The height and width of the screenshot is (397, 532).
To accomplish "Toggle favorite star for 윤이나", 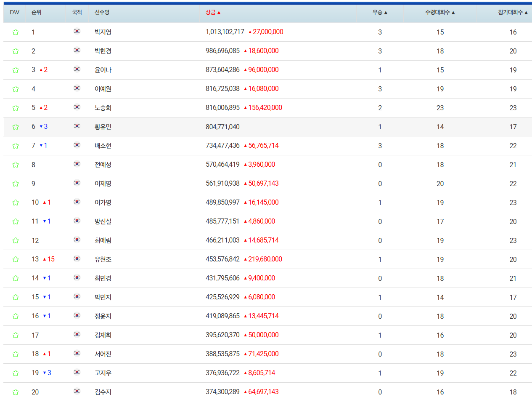I will (x=16, y=70).
